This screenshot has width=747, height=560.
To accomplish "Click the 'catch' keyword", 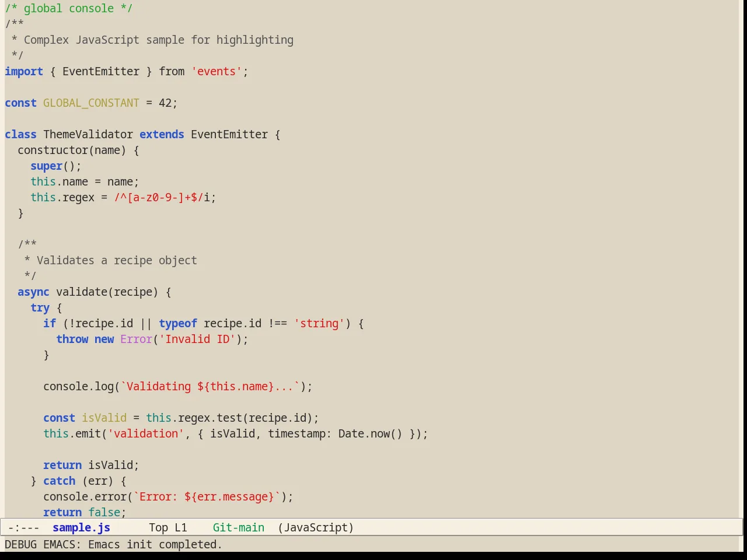I will (x=59, y=481).
